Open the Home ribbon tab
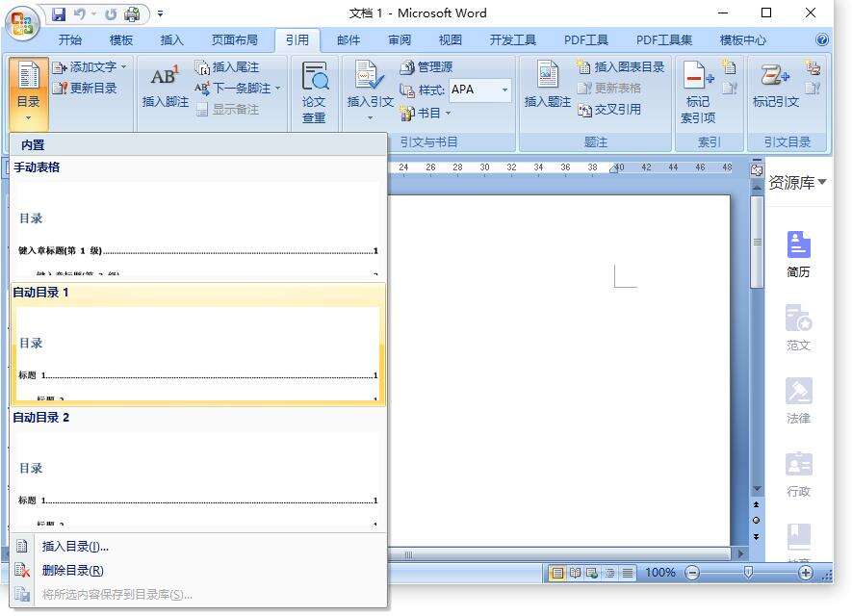Viewport: 852px width, 616px height. point(70,40)
